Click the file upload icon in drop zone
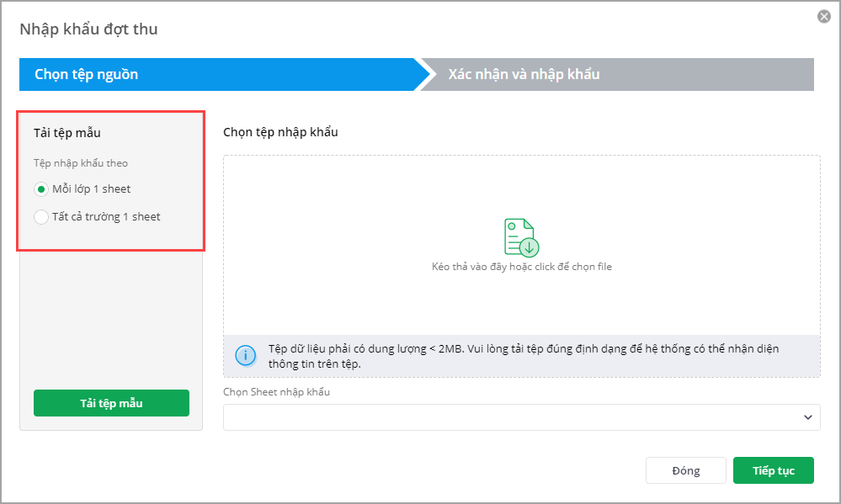 click(521, 237)
